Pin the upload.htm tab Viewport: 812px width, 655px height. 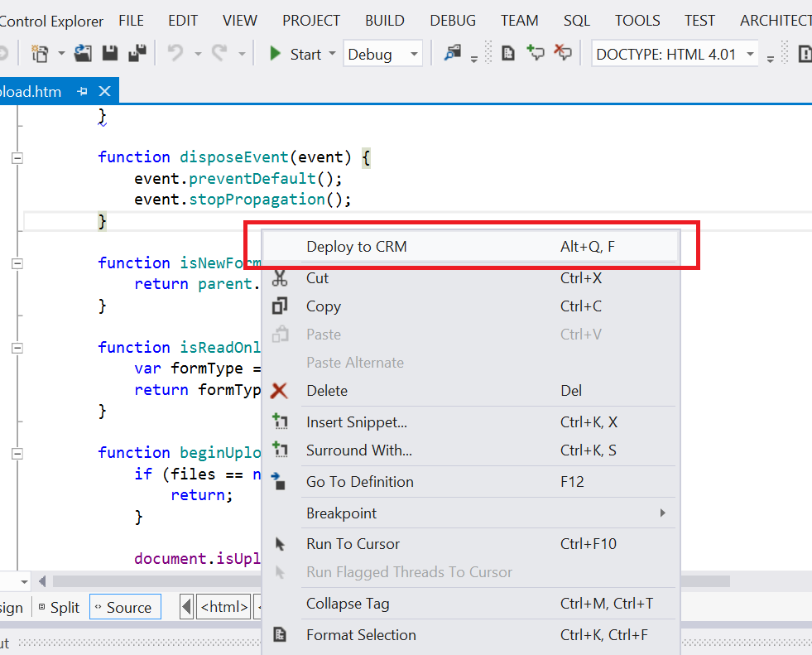point(82,91)
